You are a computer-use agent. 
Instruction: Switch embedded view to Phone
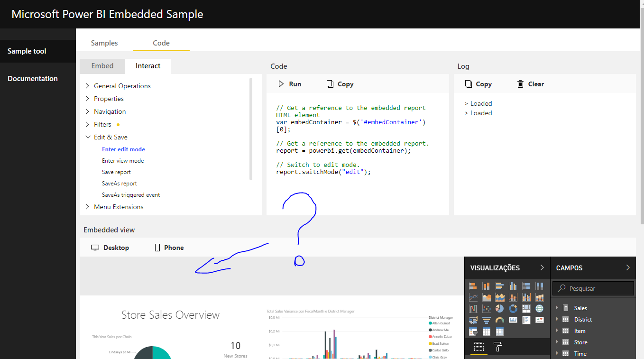click(169, 248)
